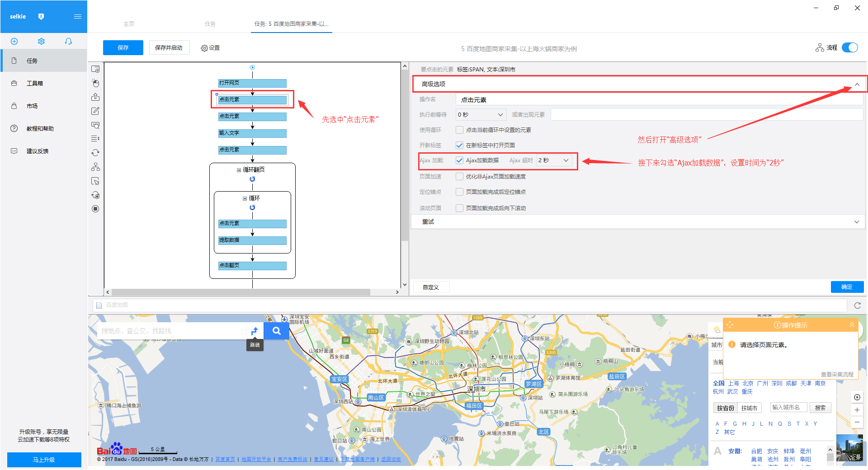
Task: Click the map locate-me target icon
Action: pos(857,397)
